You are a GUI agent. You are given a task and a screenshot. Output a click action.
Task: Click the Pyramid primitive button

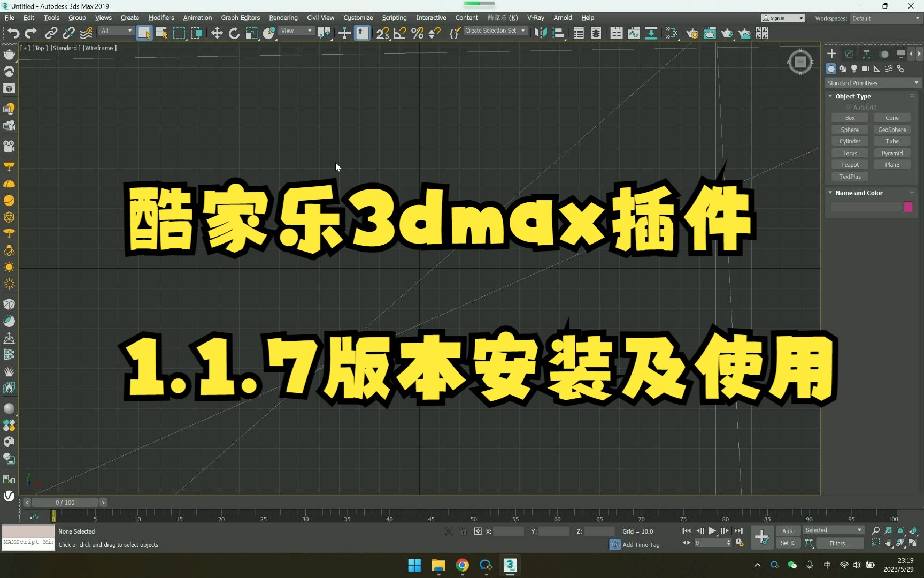(x=892, y=153)
